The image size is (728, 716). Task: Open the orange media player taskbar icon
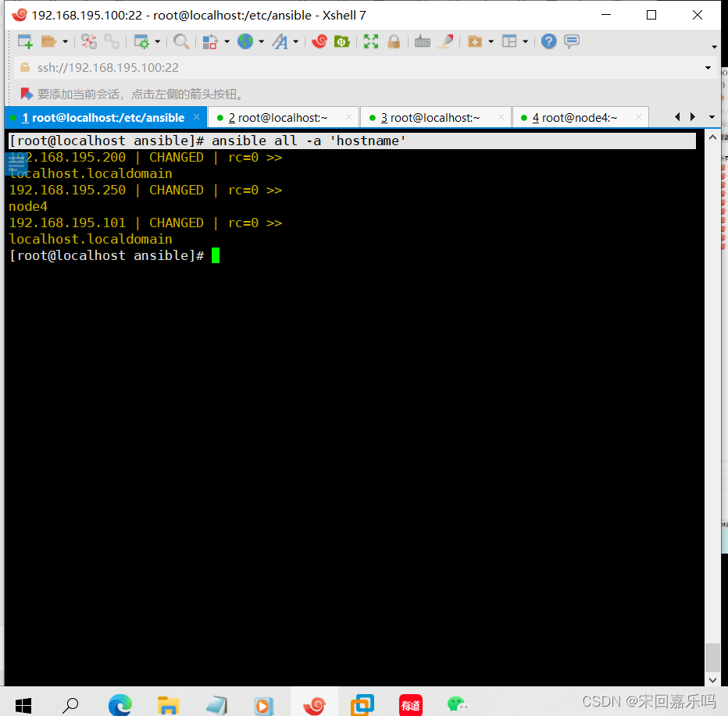[x=264, y=706]
